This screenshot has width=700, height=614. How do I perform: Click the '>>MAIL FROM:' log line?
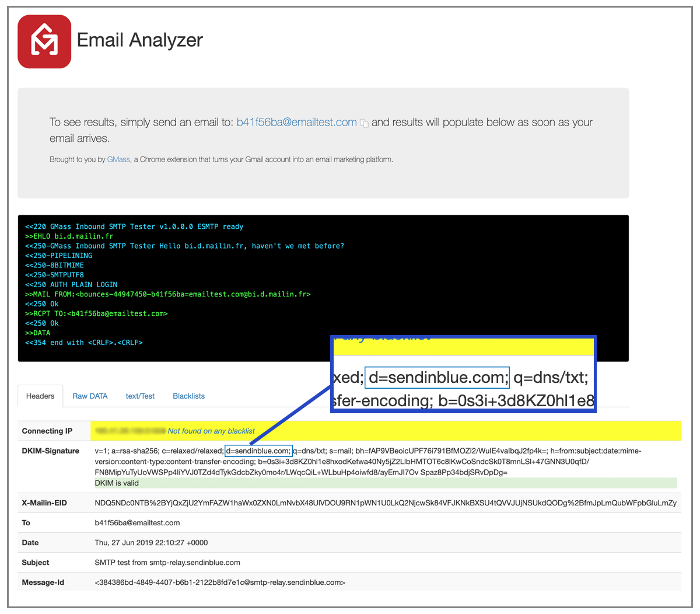[168, 294]
